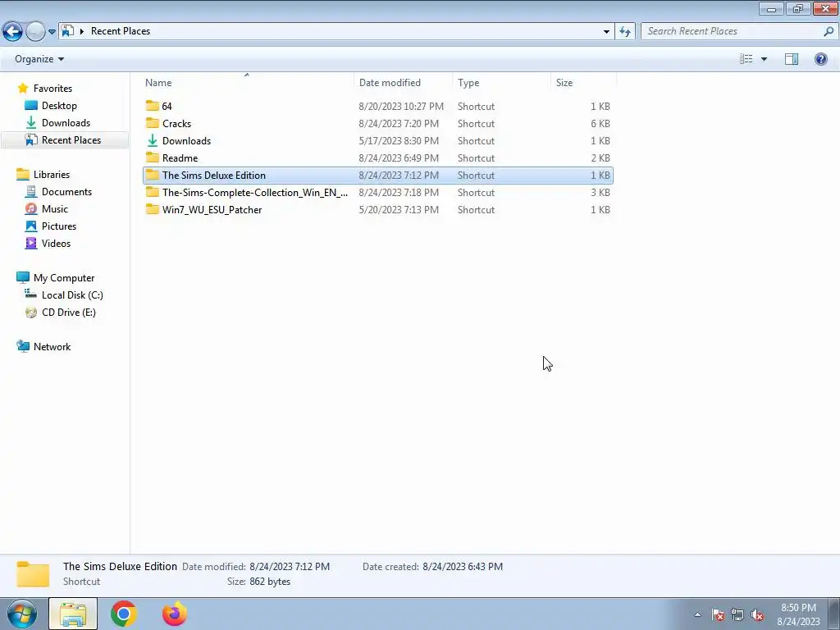Select Favorites in the navigation pane
The width and height of the screenshot is (840, 630).
tap(52, 89)
